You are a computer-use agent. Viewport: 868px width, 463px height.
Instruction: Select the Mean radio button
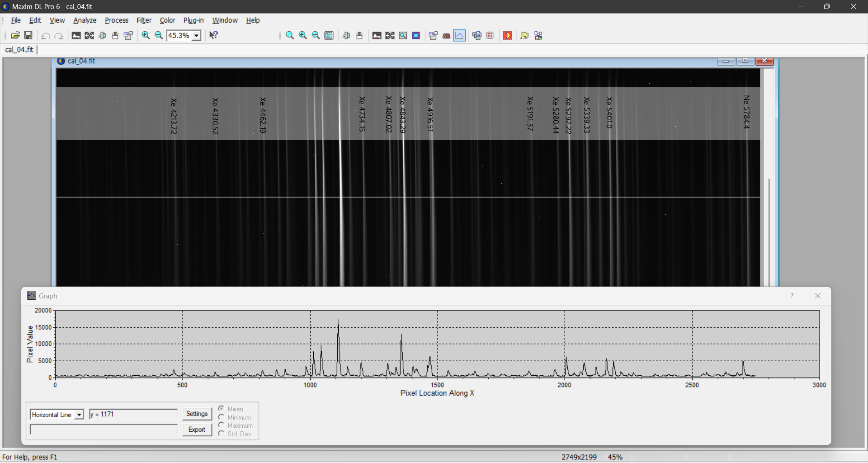click(x=221, y=409)
